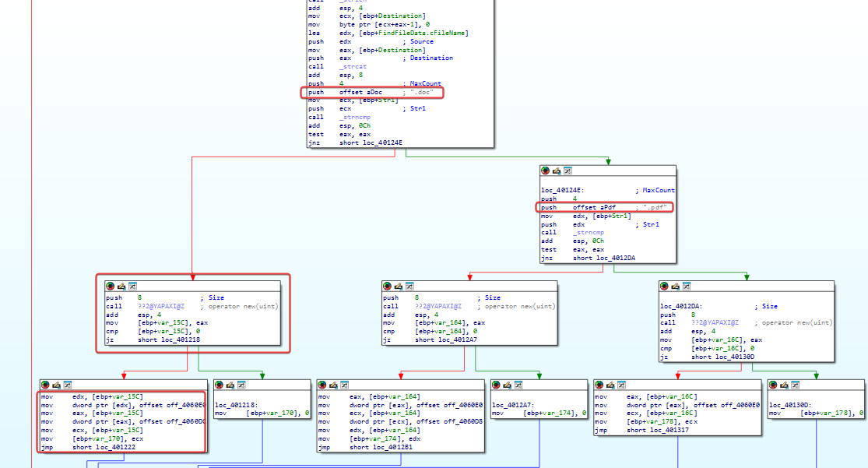Click pencil icon of block ending jmp short loc_4012B1

333,385
